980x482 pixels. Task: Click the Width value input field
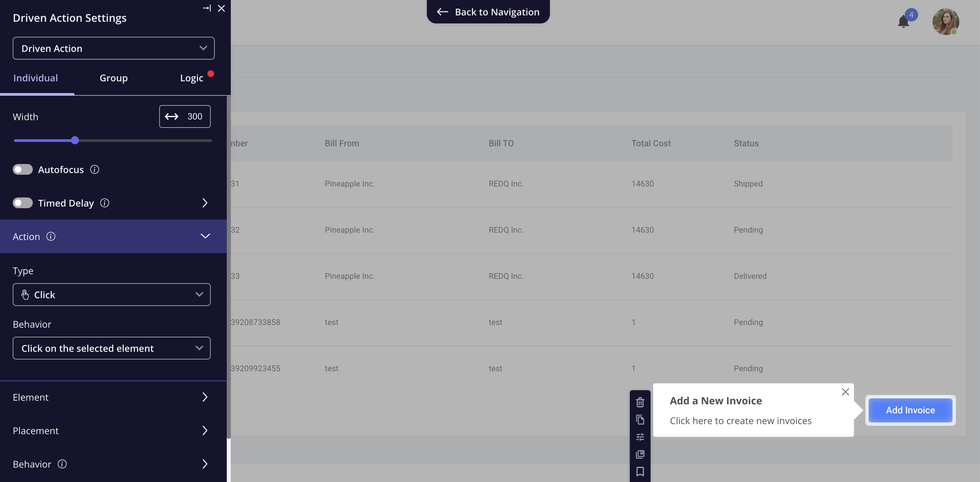point(194,116)
